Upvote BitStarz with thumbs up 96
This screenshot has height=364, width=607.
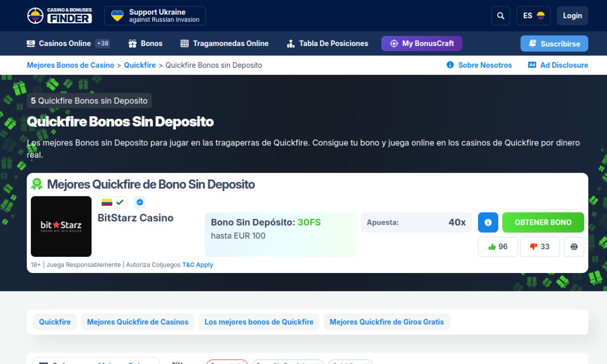498,246
